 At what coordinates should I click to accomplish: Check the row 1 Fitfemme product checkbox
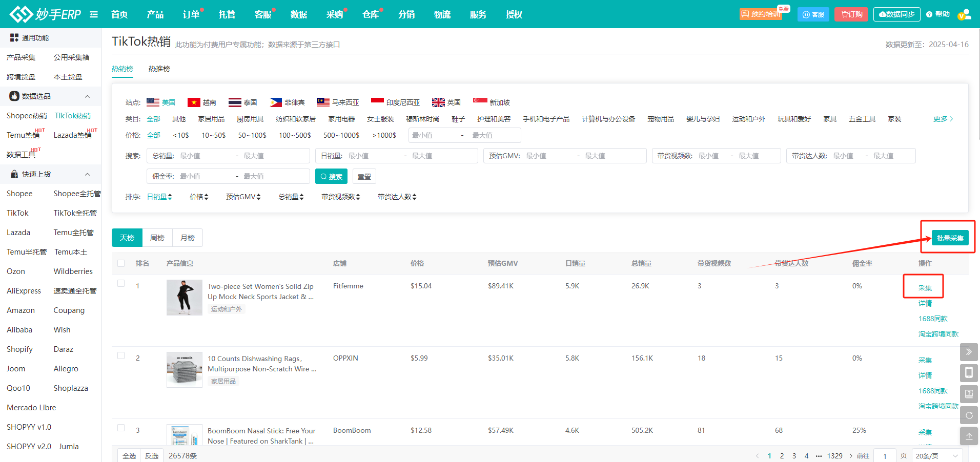point(121,283)
